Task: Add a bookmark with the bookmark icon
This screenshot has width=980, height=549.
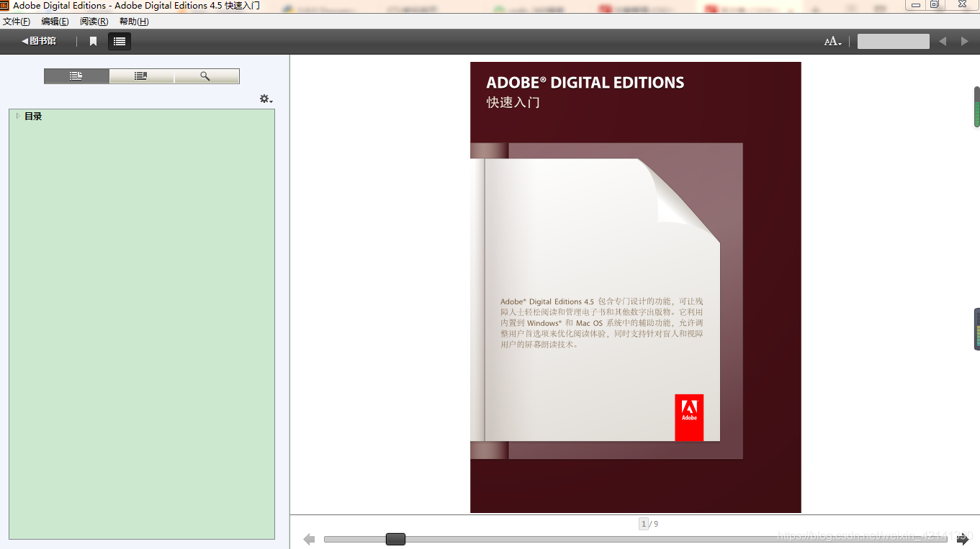Action: tap(93, 42)
